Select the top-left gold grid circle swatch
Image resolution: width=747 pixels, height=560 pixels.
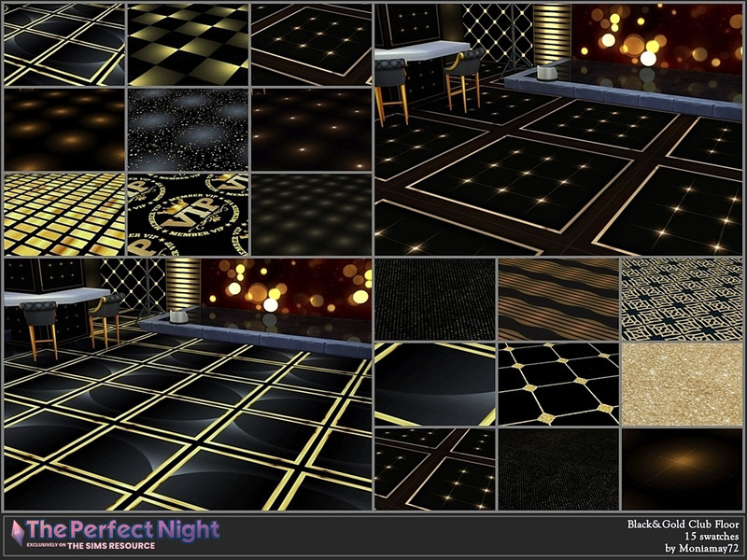64,45
